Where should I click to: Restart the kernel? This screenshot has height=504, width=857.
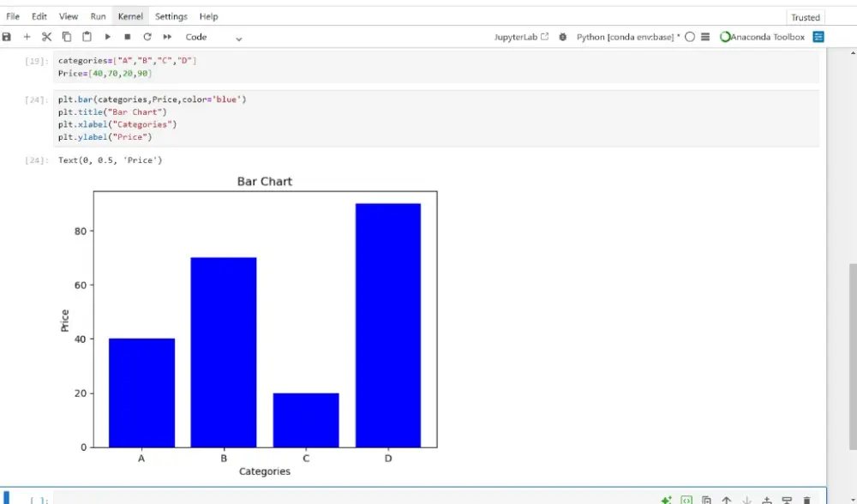click(x=147, y=36)
